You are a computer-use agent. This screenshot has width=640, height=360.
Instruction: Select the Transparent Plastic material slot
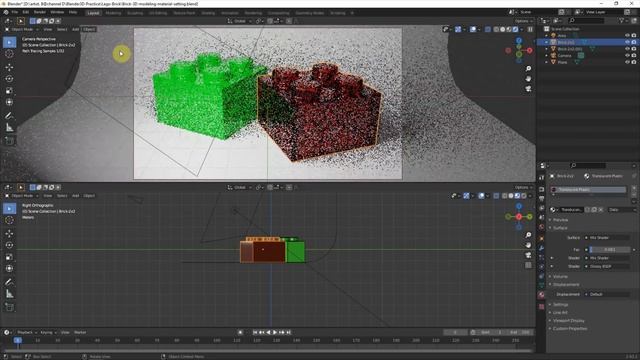pos(589,190)
